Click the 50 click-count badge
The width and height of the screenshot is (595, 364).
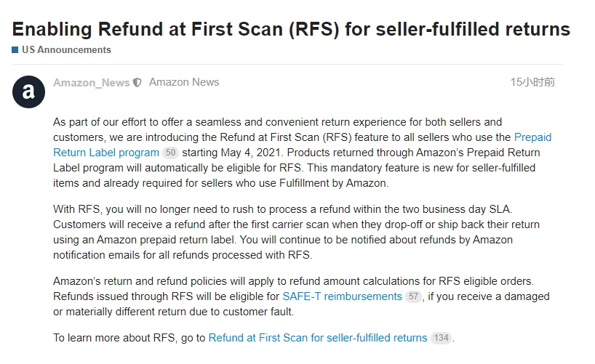[x=170, y=153]
